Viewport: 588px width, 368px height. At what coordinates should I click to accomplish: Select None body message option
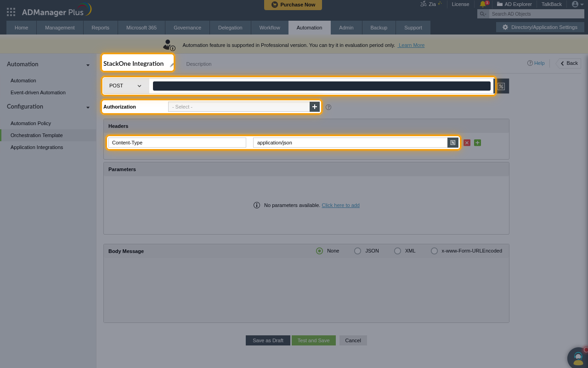[319, 251]
